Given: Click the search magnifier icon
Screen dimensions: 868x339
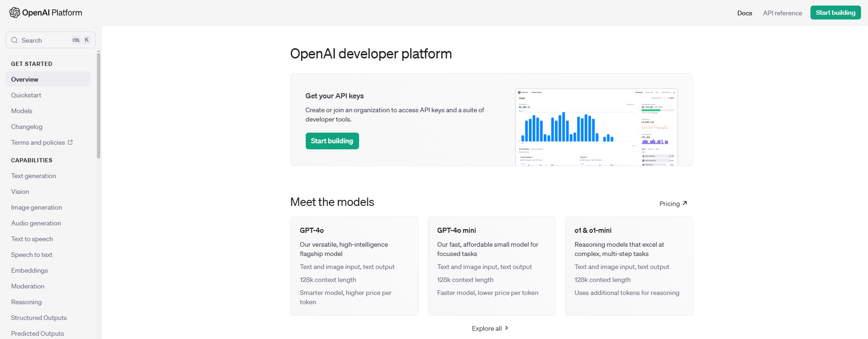Looking at the screenshot, I should (x=14, y=40).
